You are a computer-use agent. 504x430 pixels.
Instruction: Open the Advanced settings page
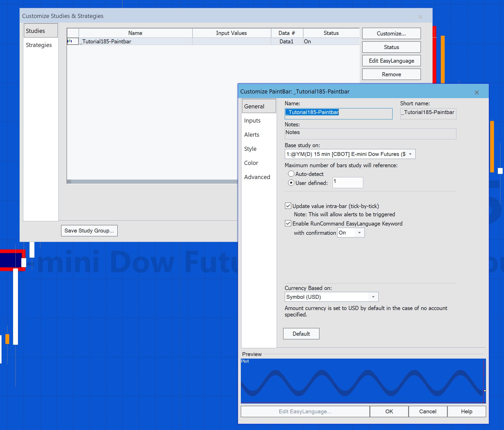point(257,177)
